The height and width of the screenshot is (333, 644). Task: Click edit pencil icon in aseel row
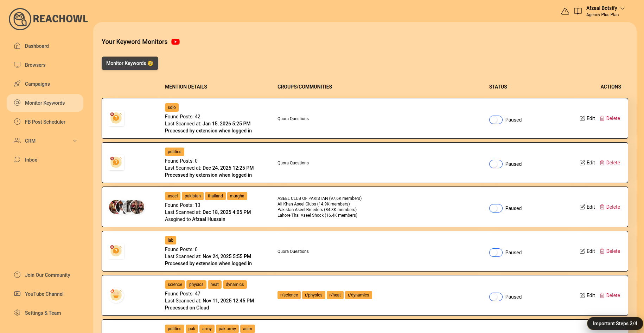(582, 207)
